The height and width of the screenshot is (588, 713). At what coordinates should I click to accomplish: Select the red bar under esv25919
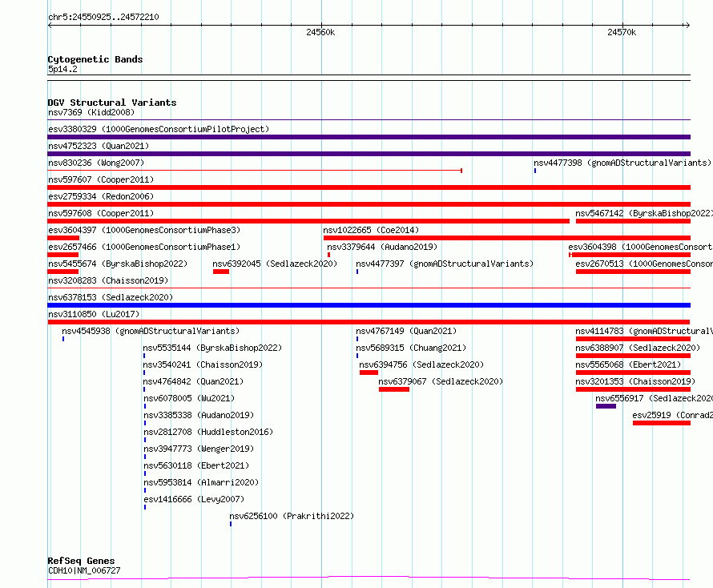pos(661,423)
